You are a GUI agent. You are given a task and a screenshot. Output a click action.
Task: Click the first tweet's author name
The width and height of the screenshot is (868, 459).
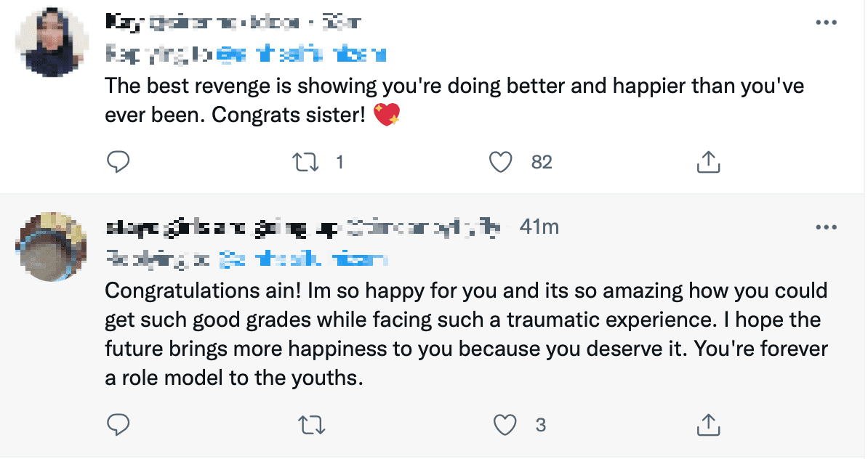pyautogui.click(x=125, y=23)
